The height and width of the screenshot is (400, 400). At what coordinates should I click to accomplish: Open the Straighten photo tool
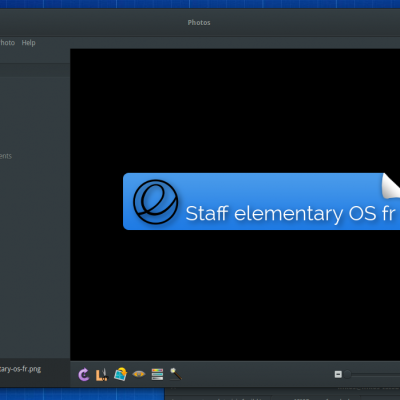tap(120, 374)
